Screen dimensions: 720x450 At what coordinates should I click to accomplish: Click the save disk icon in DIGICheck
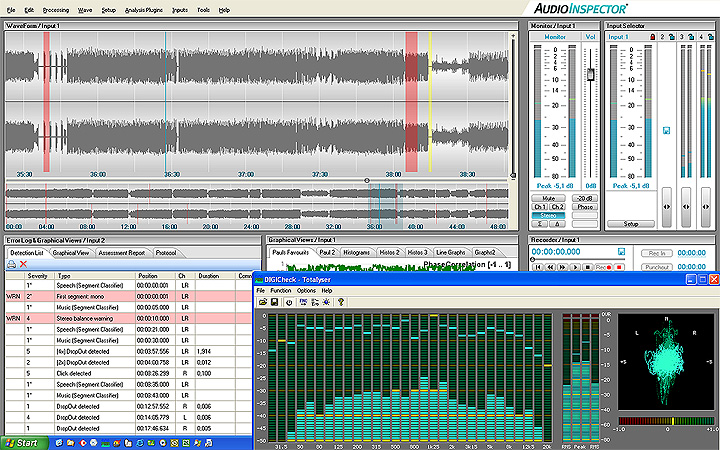coord(274,302)
